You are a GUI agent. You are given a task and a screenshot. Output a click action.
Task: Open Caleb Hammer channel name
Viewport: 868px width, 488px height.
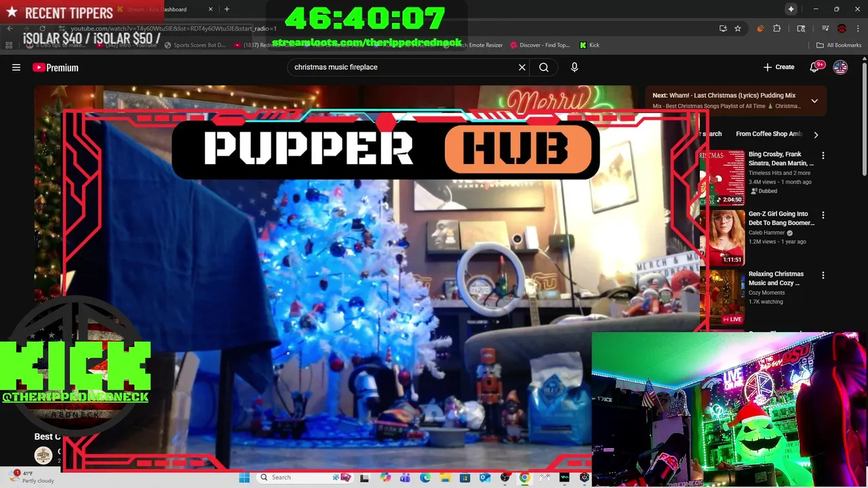pyautogui.click(x=766, y=232)
